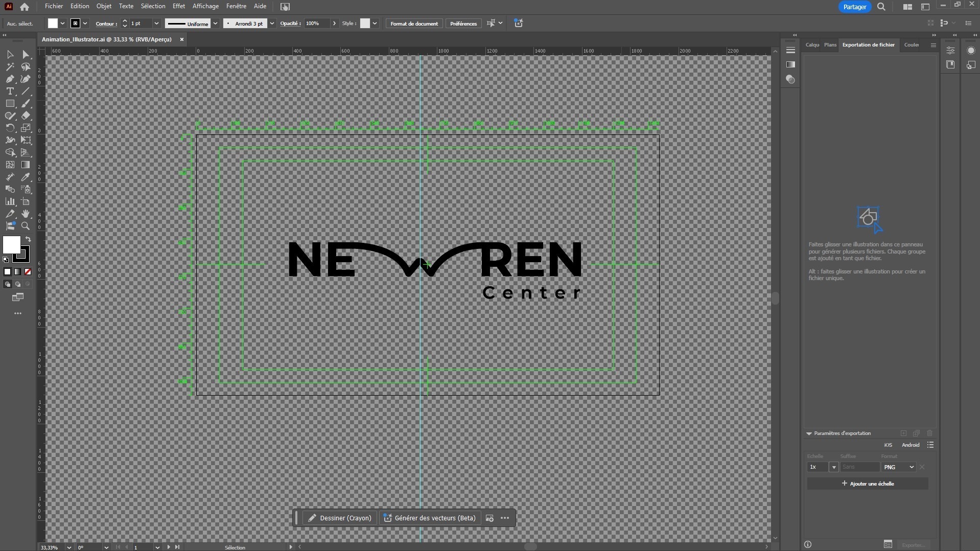
Task: Choose the Hand tool
Action: click(26, 214)
